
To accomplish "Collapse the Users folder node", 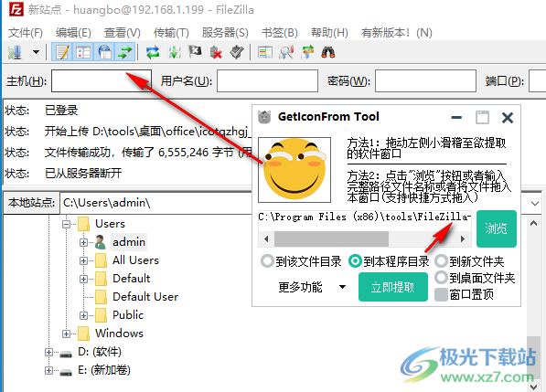I will [x=66, y=224].
